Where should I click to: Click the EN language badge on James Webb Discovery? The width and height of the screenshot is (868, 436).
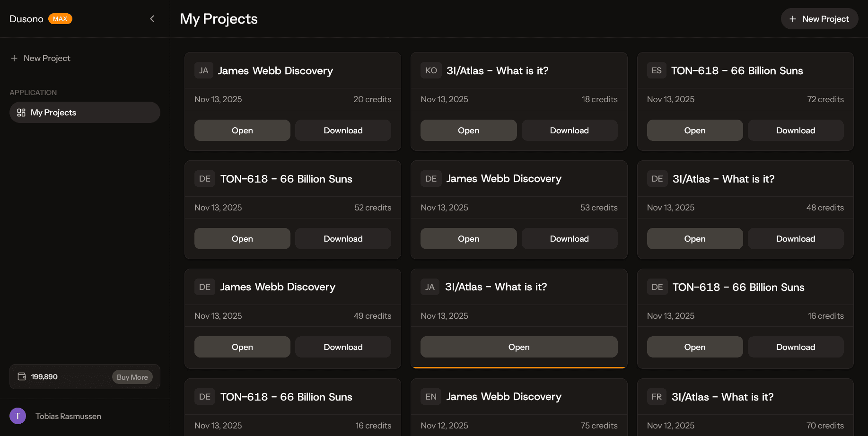[430, 397]
